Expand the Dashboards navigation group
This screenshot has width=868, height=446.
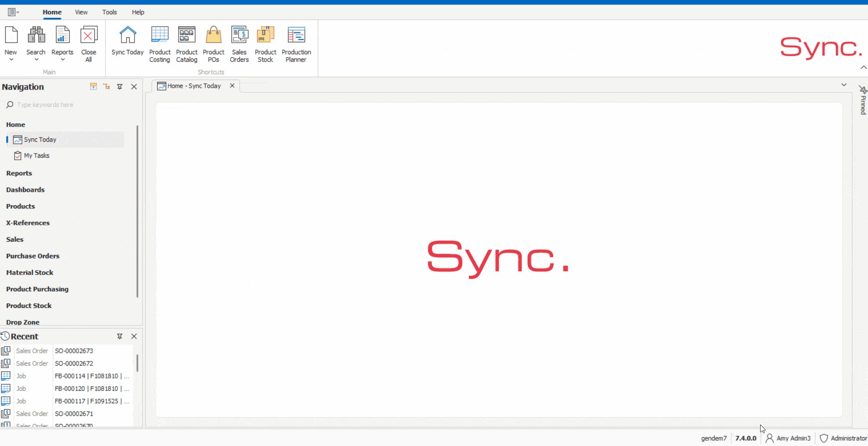pos(26,190)
